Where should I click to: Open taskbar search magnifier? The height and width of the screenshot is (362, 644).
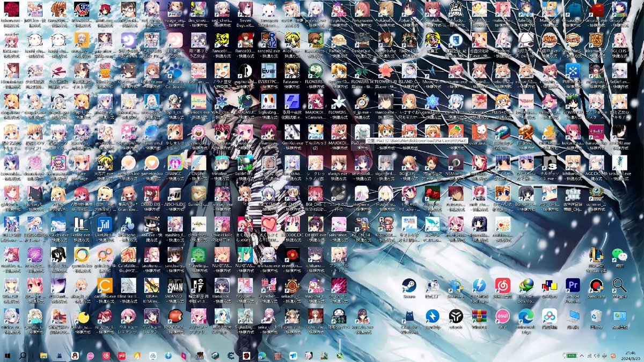click(23, 356)
